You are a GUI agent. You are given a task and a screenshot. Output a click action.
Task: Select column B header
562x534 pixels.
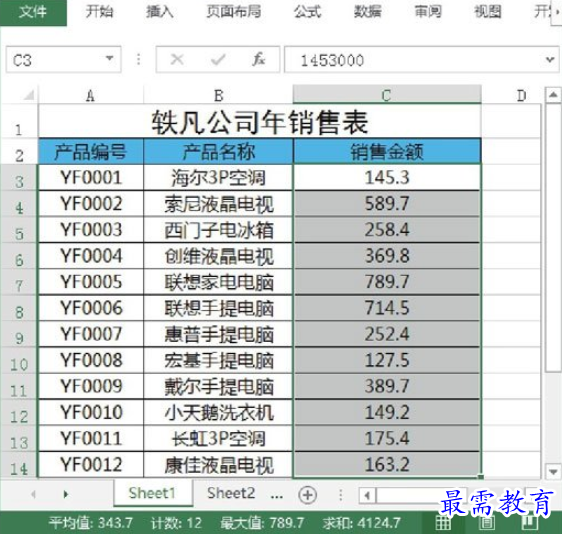tap(218, 95)
